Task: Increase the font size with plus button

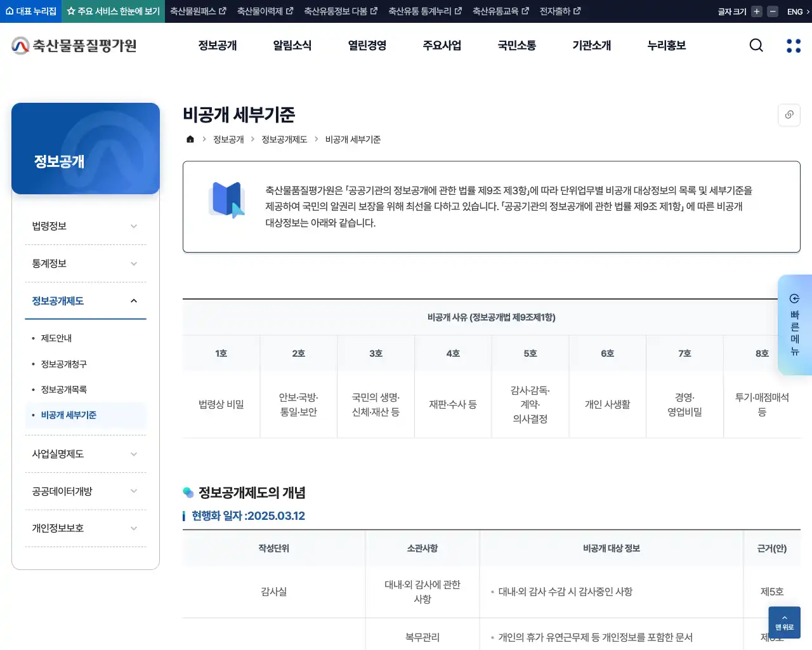Action: 756,11
